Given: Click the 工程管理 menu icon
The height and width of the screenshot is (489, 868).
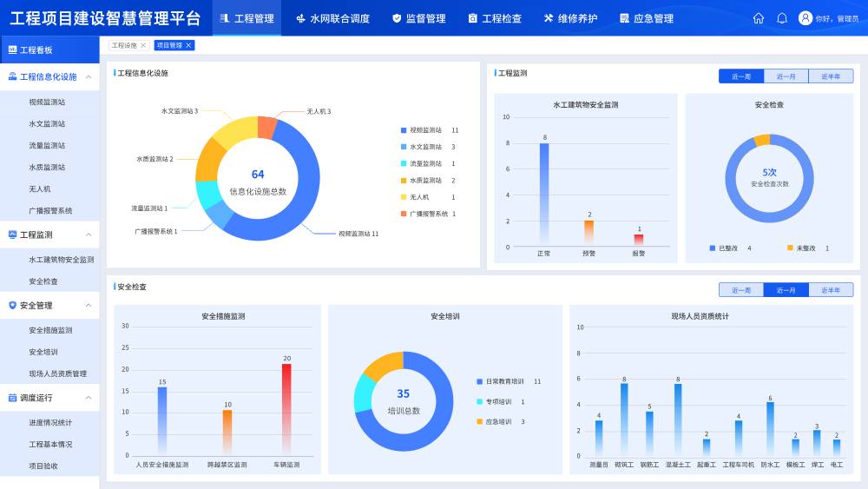Looking at the screenshot, I should tap(224, 18).
